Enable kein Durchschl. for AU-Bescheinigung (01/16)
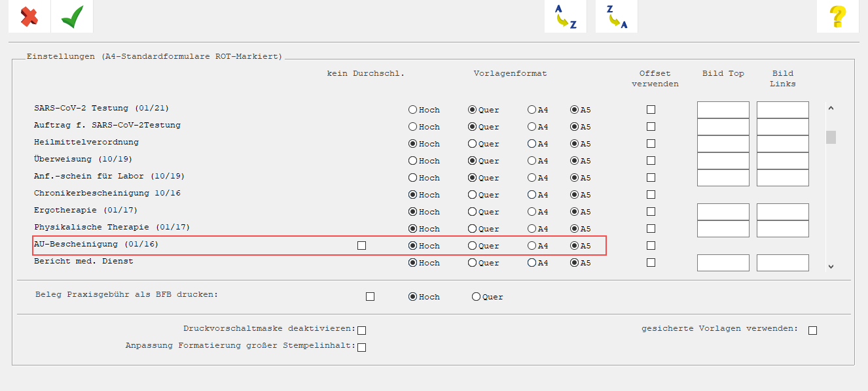868x391 pixels. [x=361, y=246]
